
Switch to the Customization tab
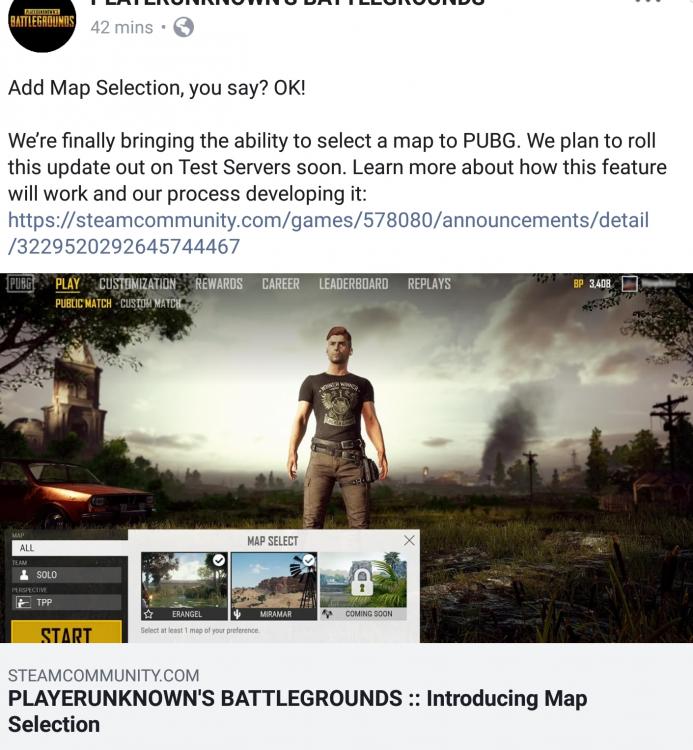pyautogui.click(x=138, y=284)
